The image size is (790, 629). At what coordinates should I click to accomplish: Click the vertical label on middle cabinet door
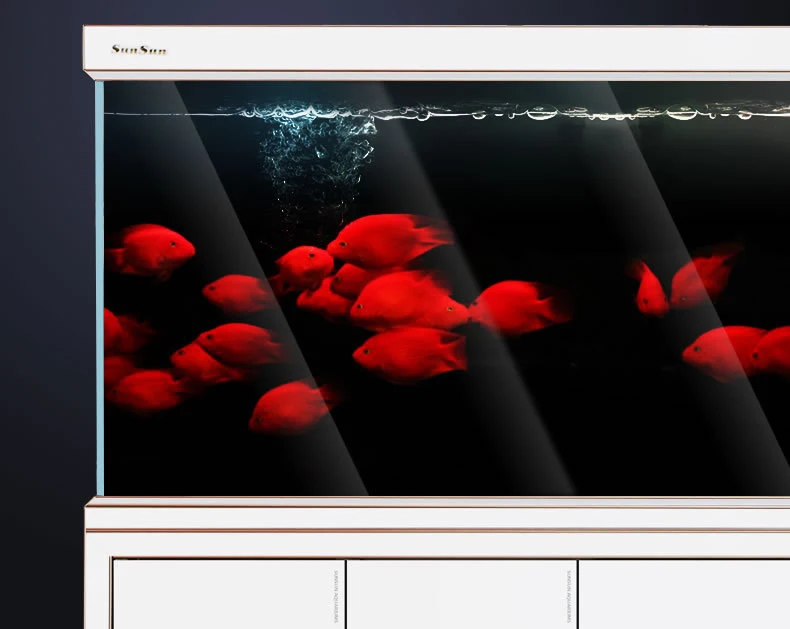tap(569, 596)
